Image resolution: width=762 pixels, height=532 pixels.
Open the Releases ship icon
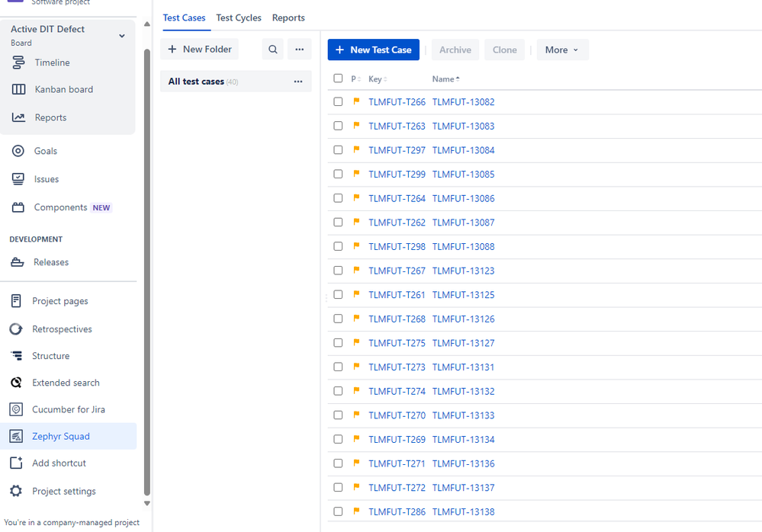(x=18, y=262)
